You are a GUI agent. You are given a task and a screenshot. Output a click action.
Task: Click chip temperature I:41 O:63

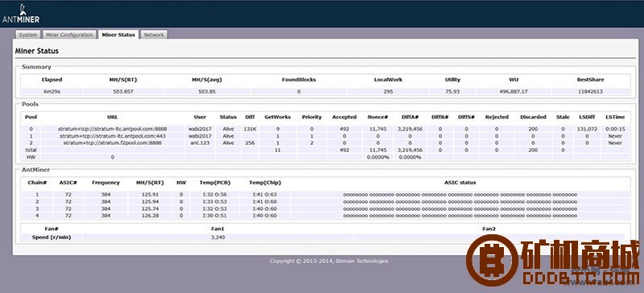coord(265,194)
